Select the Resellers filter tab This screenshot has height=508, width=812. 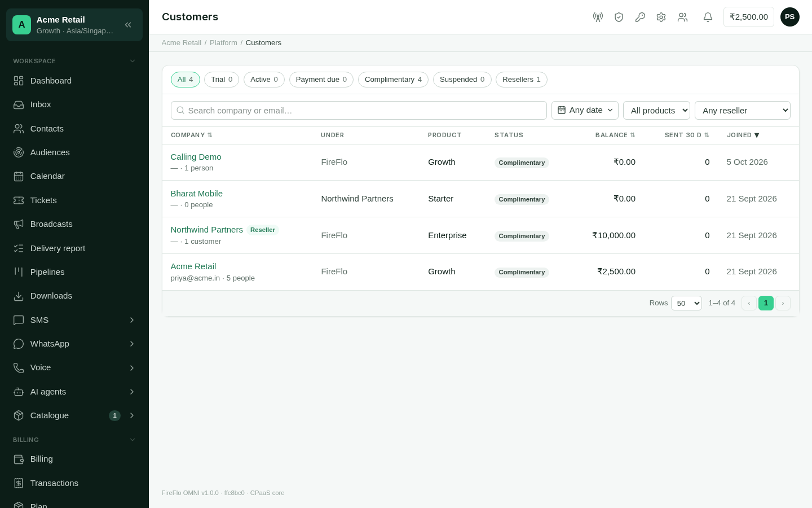(x=522, y=80)
